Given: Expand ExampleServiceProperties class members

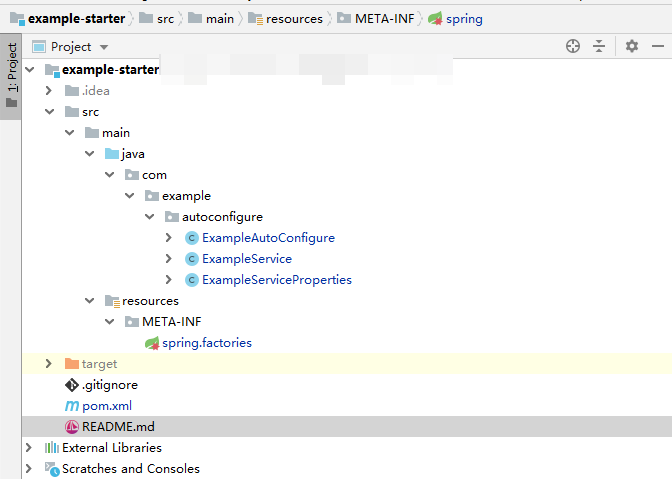Looking at the screenshot, I should coord(169,279).
